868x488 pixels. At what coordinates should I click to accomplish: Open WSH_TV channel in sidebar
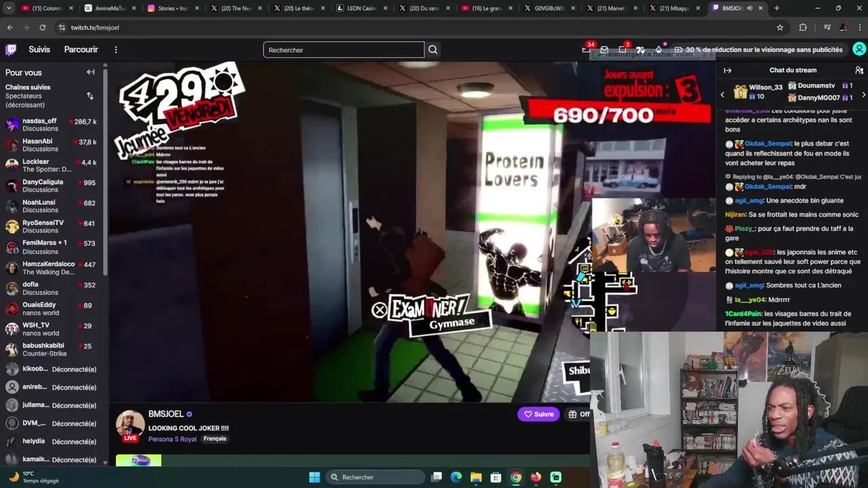pyautogui.click(x=52, y=329)
